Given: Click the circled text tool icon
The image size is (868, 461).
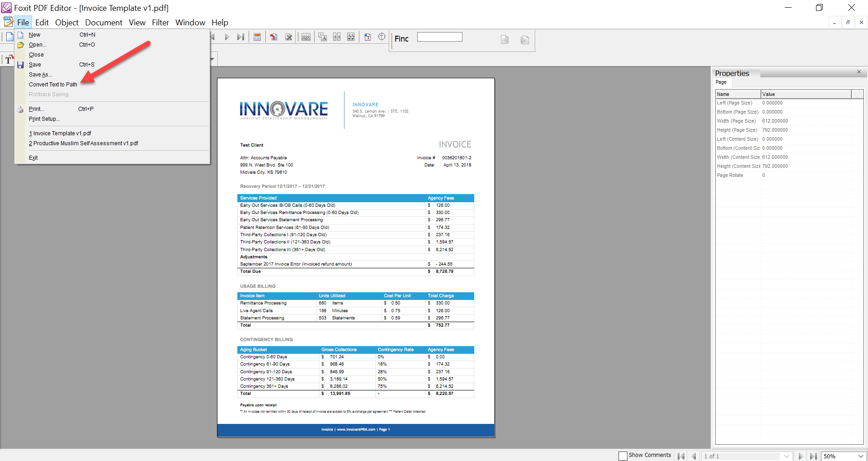Looking at the screenshot, I should click(x=382, y=37).
